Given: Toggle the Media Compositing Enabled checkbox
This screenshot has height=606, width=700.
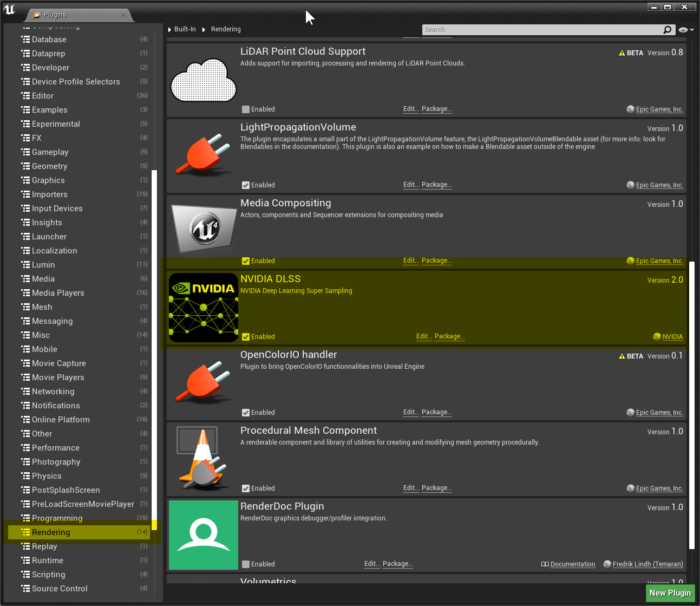Looking at the screenshot, I should tap(246, 261).
